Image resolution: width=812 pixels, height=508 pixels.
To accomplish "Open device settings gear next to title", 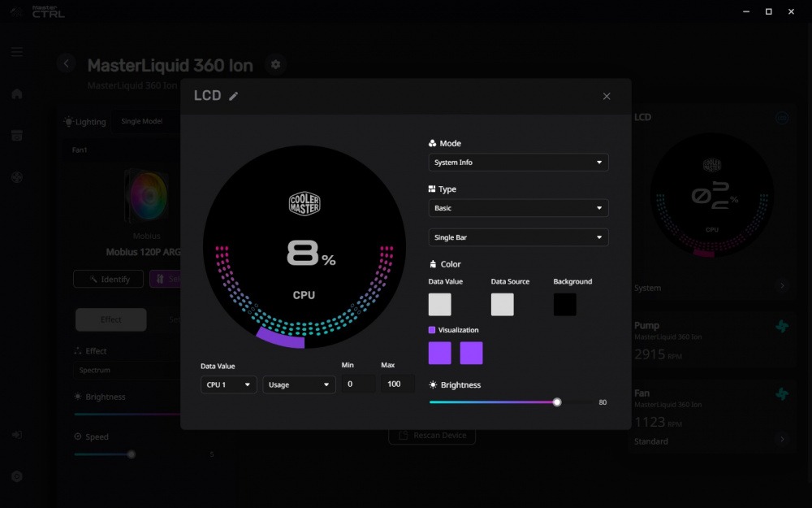I will pyautogui.click(x=275, y=64).
